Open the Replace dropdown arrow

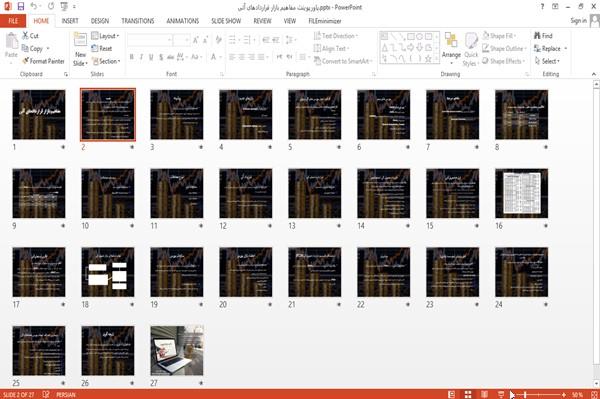(x=566, y=49)
